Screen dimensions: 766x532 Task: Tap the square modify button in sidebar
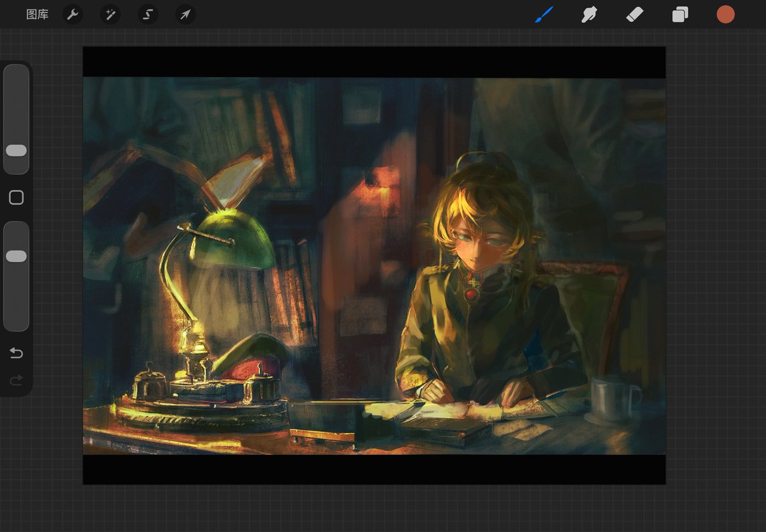[x=16, y=198]
